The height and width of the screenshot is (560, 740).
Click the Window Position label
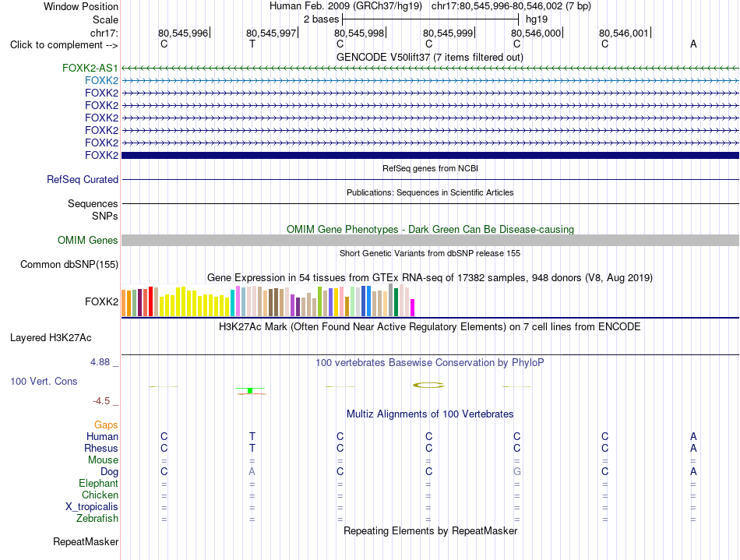81,6
